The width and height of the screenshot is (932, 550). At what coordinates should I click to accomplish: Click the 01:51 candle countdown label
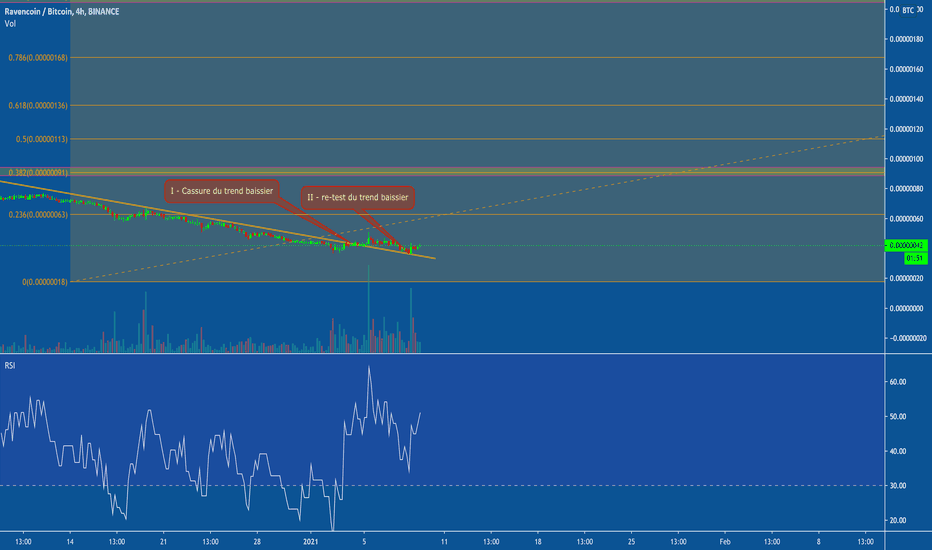pyautogui.click(x=916, y=258)
